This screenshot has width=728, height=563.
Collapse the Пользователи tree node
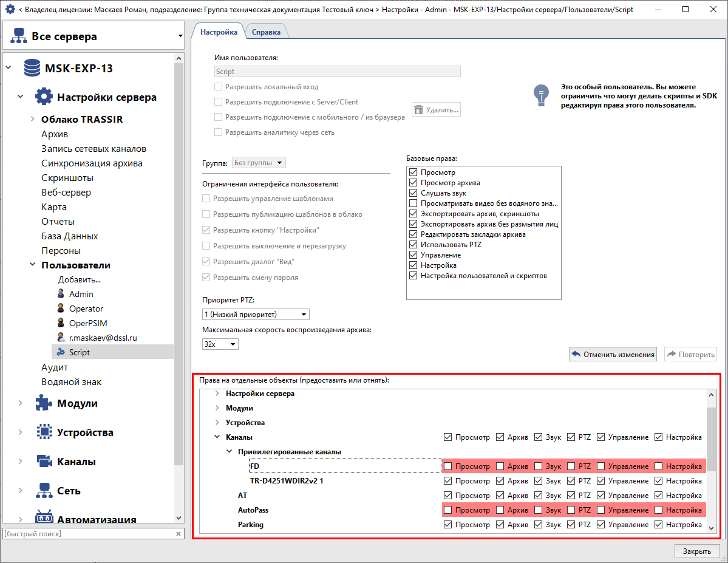coord(33,264)
